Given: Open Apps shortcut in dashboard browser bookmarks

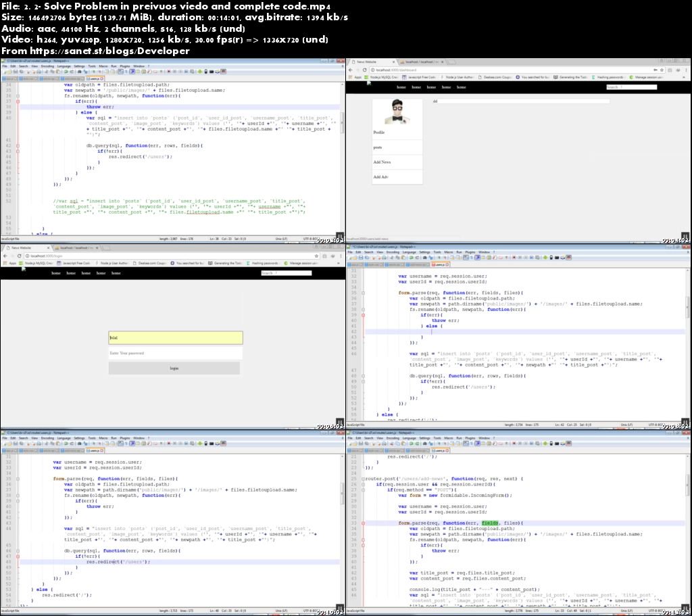Looking at the screenshot, I should point(355,77).
